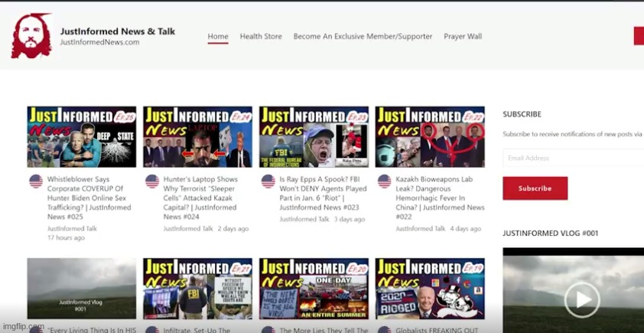This screenshot has width=644, height=333.
Task: Open episode 19 2020 Rigged thumbnail
Action: (x=430, y=289)
